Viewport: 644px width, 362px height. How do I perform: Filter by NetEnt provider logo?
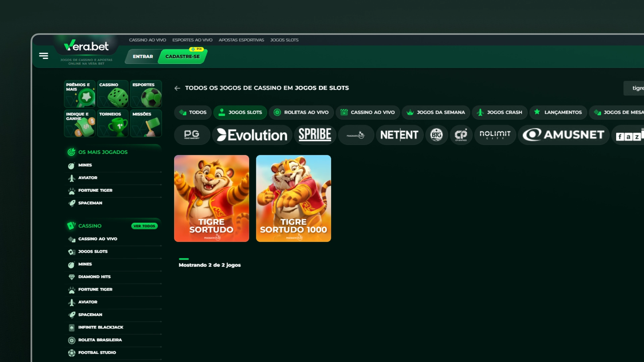(399, 135)
